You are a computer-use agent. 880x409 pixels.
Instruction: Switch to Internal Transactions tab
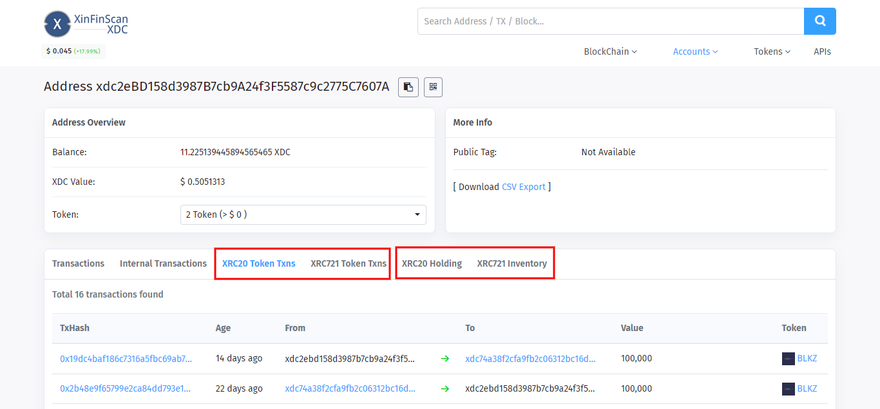[163, 264]
